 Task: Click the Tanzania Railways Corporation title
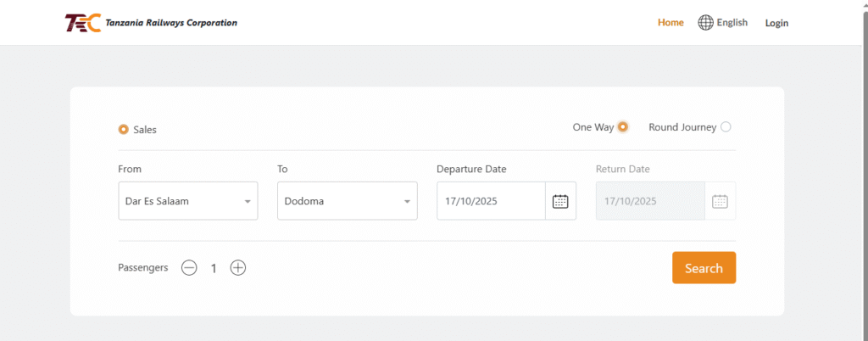click(171, 23)
